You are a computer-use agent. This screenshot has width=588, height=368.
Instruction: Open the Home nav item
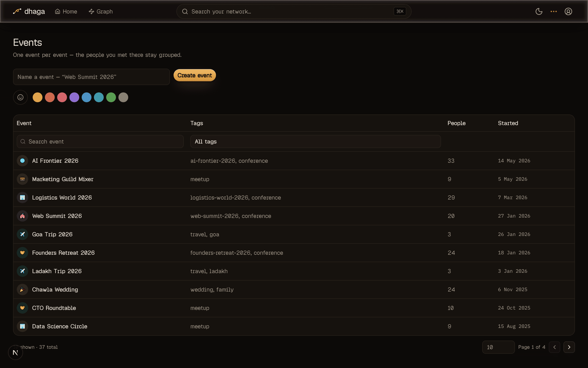(66, 11)
